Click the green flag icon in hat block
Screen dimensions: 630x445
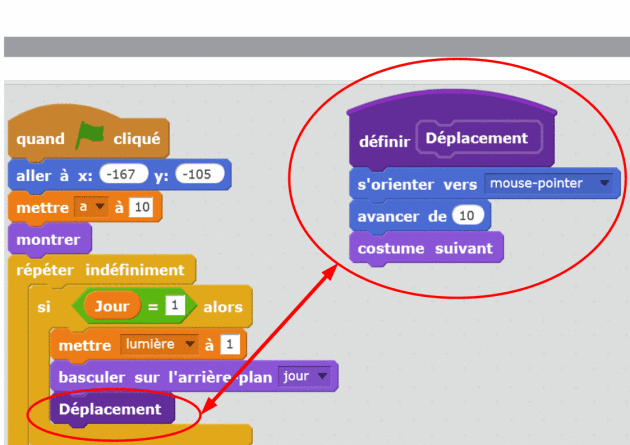pyautogui.click(x=90, y=138)
